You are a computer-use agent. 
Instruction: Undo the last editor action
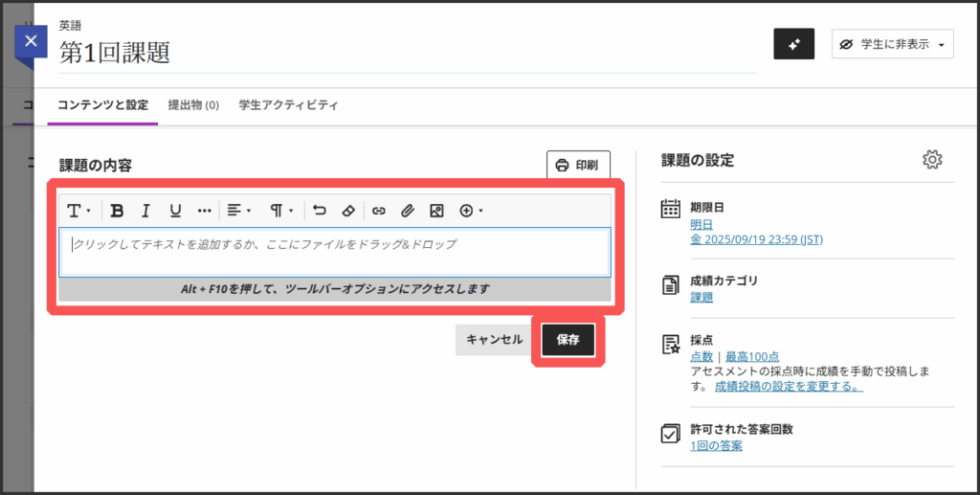[320, 211]
